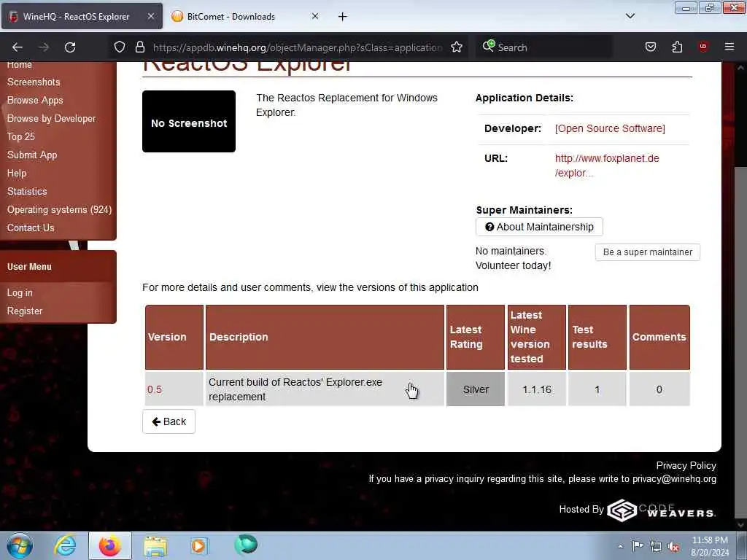Click the browser forward arrow
This screenshot has width=747, height=560.
pos(44,47)
